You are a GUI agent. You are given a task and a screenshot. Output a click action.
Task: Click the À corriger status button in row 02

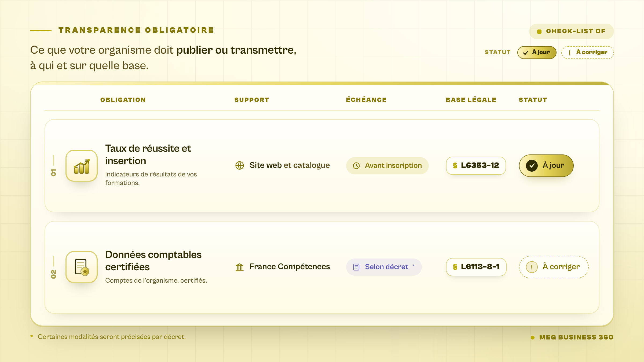pos(554,267)
